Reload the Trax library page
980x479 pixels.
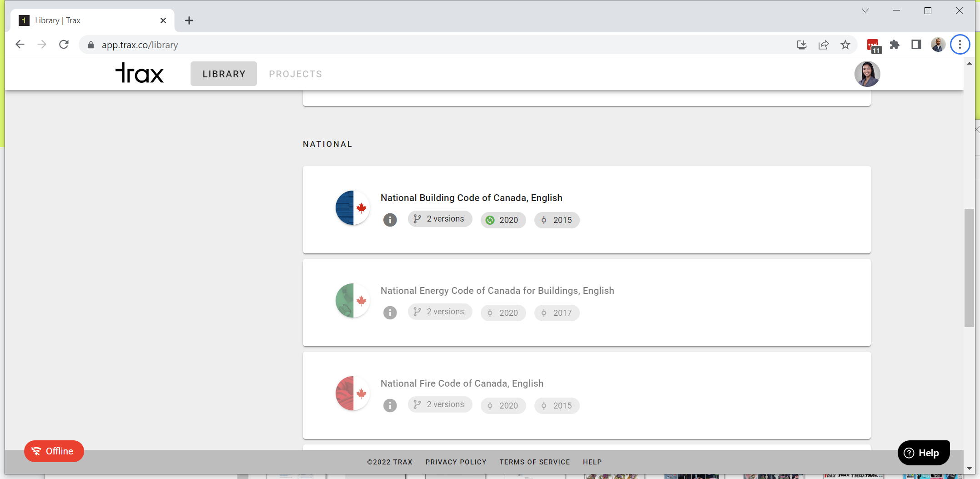64,45
